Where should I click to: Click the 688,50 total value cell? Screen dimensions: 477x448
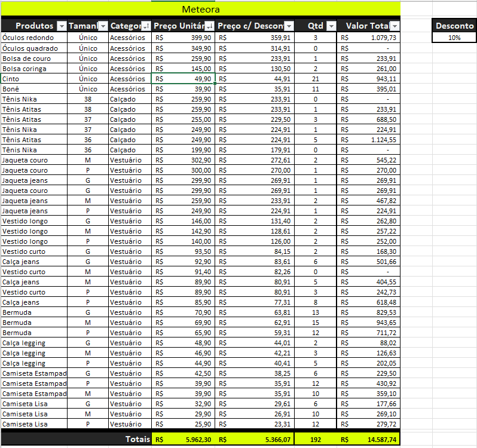click(x=368, y=119)
